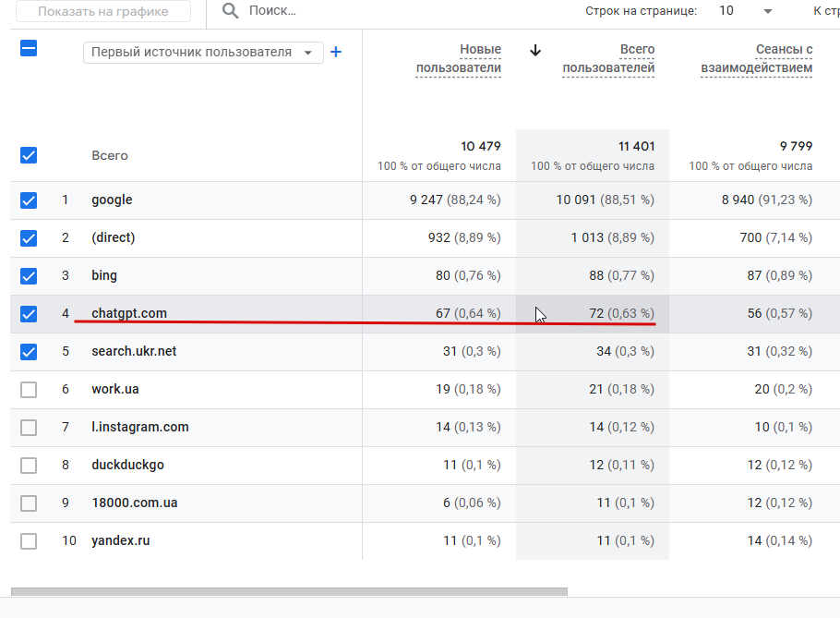Click the descending sort arrow icon
This screenshot has width=840, height=618.
(535, 50)
